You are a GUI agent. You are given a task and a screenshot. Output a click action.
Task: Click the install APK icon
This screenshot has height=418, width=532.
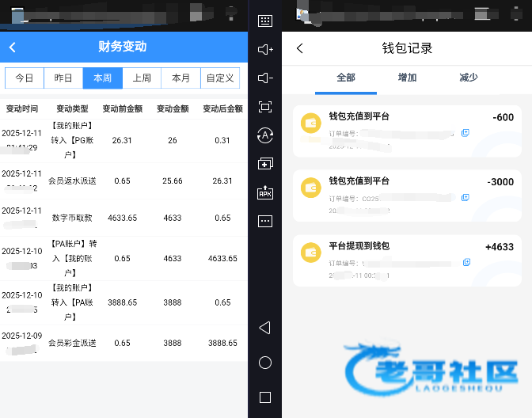[265, 192]
